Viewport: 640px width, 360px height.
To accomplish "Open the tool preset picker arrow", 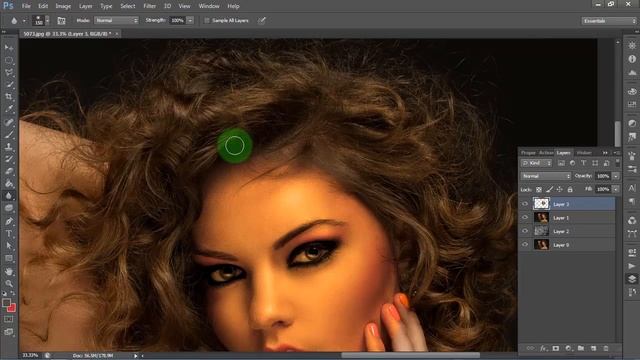I will (24, 20).
